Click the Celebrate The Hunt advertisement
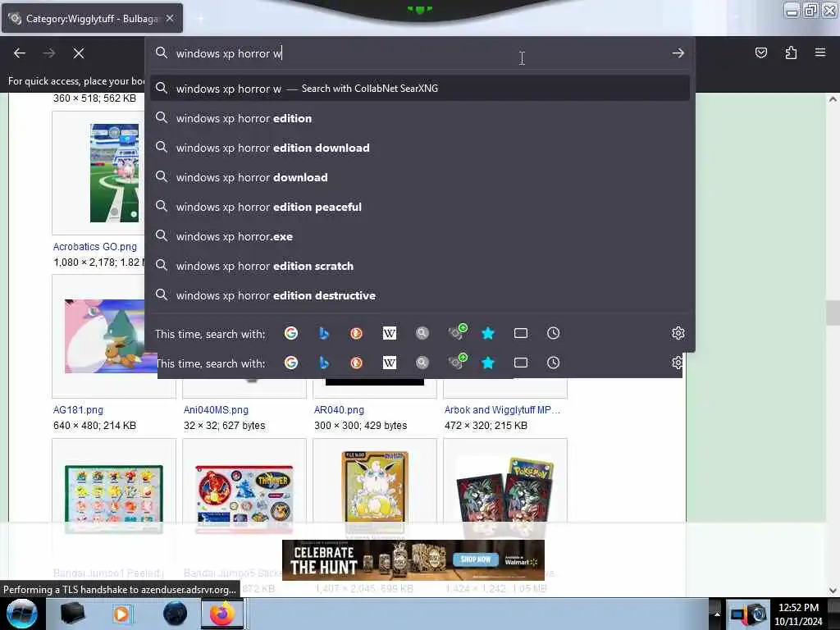The image size is (840, 630). (x=413, y=559)
